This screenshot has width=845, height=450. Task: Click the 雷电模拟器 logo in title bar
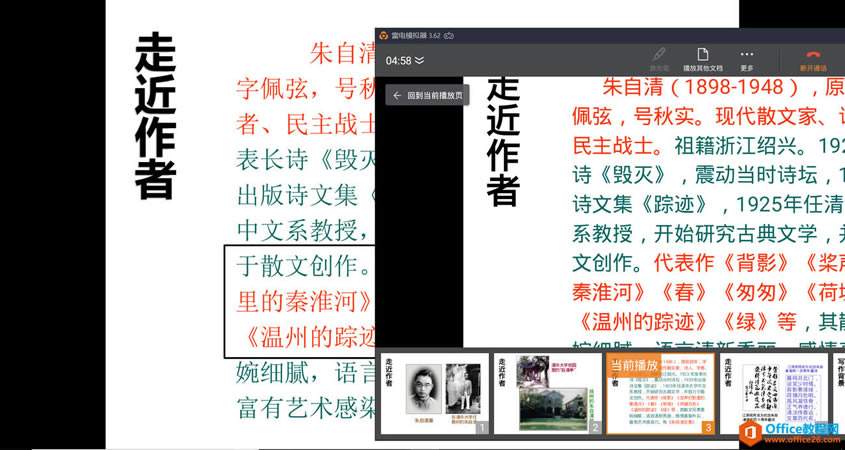[x=384, y=36]
